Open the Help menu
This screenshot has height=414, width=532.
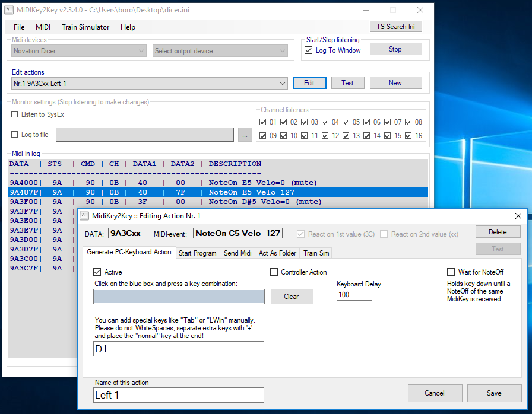(128, 27)
